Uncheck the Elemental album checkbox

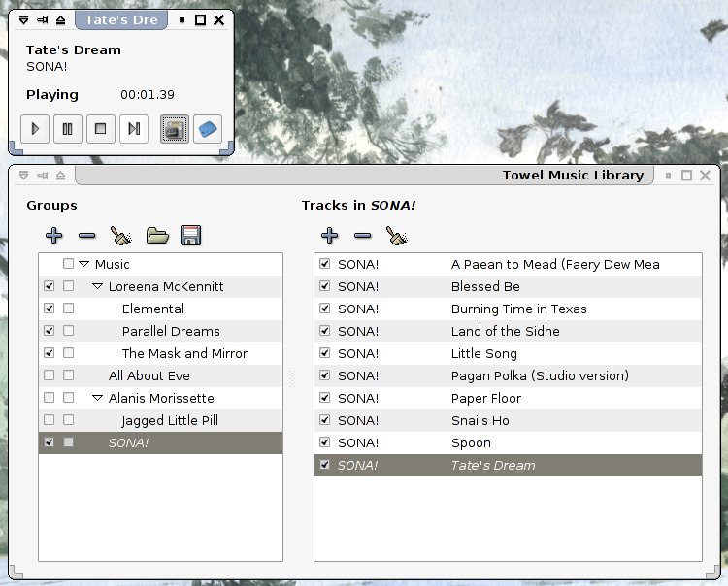point(50,309)
